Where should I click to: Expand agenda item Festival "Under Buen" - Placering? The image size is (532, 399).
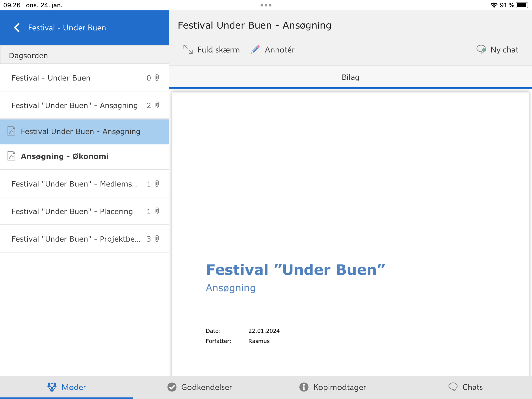click(84, 211)
